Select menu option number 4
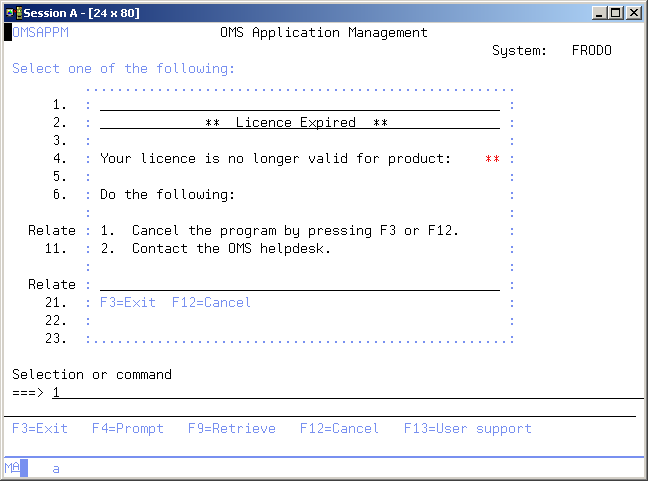The height and width of the screenshot is (481, 648). point(59,158)
